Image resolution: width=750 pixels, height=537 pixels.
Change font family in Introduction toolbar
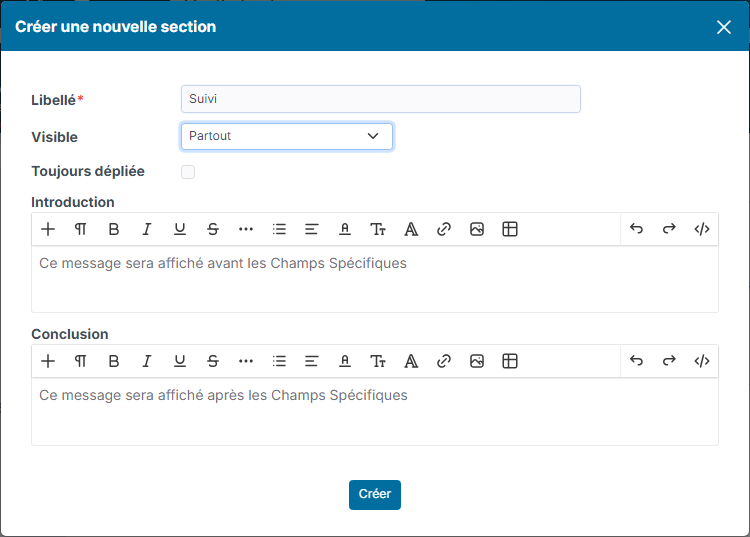coord(411,229)
